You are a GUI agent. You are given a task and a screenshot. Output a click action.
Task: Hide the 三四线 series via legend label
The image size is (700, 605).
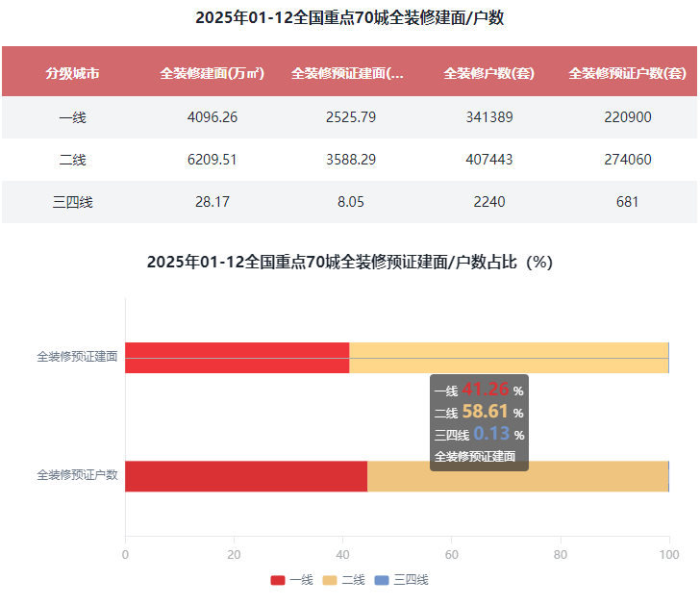(411, 580)
